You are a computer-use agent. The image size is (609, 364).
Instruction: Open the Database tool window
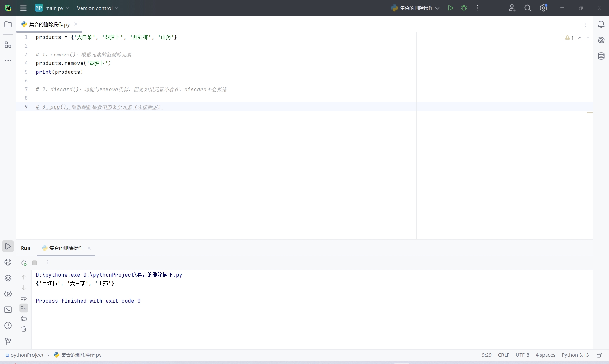[x=601, y=56]
